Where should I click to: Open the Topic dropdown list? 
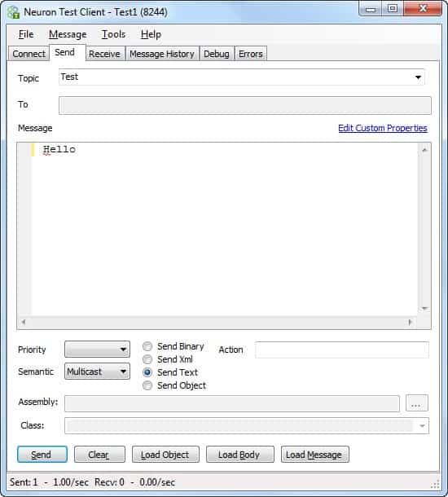click(x=418, y=77)
